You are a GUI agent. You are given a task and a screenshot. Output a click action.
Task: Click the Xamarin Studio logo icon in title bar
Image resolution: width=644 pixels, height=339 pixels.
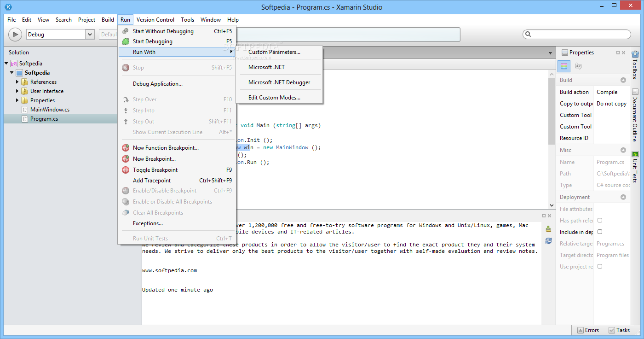point(8,7)
